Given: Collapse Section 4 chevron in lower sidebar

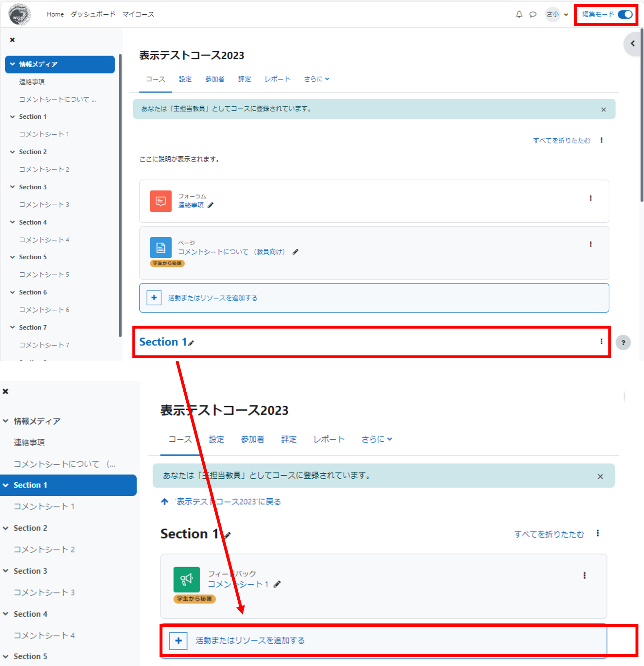Looking at the screenshot, I should point(6,614).
